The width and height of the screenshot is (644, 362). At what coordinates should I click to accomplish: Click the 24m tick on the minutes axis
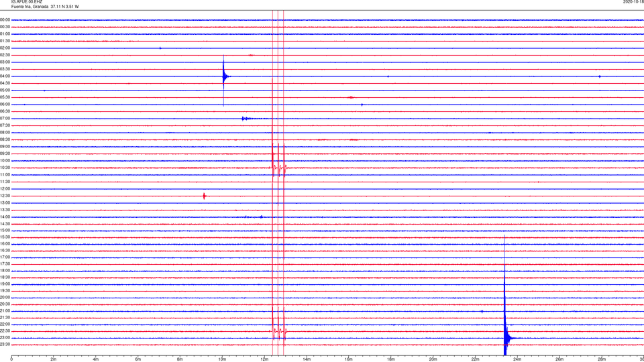point(517,359)
